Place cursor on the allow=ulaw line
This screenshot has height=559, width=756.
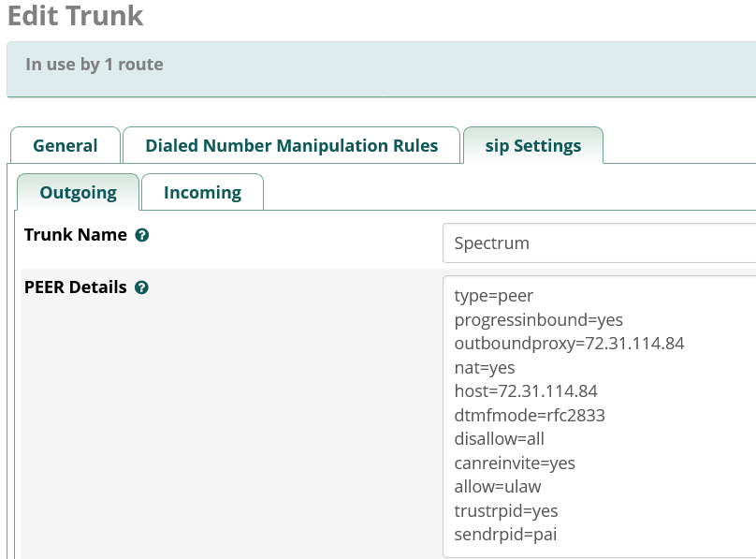click(x=498, y=487)
